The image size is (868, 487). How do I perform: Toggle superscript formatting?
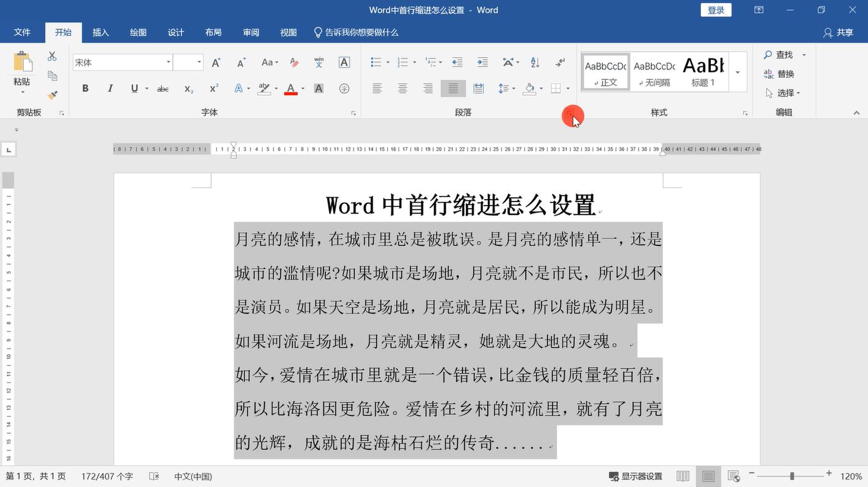[x=214, y=89]
